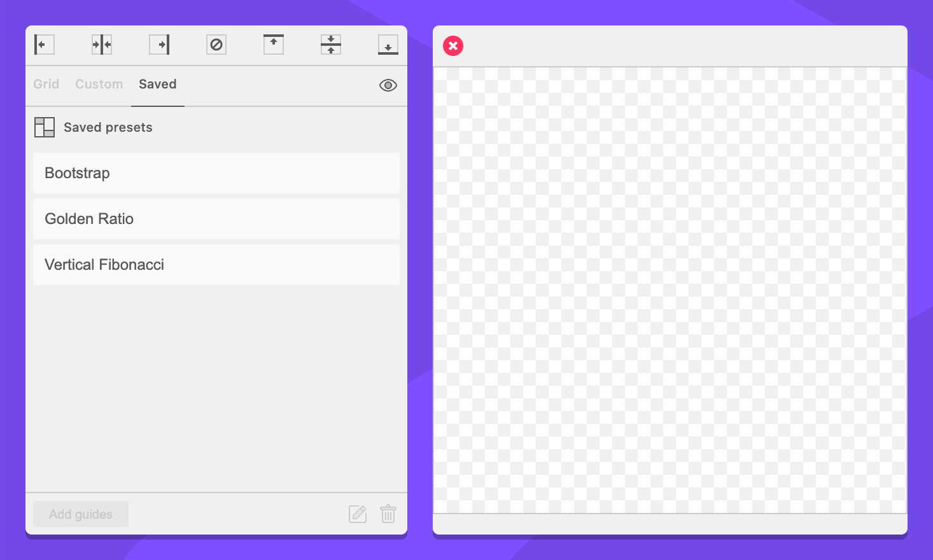933x560 pixels.
Task: Pick the Vertical Fibonacci preset
Action: click(216, 265)
